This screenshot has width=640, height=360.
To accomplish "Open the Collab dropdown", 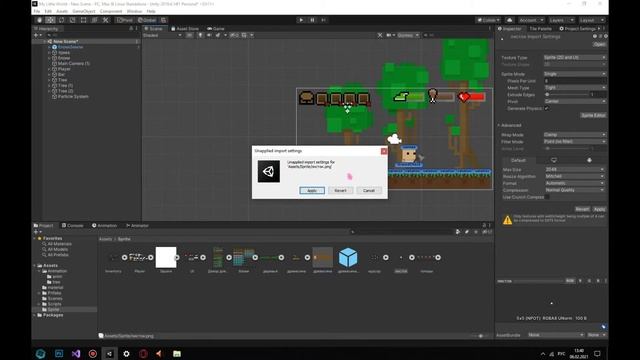I will coord(488,20).
